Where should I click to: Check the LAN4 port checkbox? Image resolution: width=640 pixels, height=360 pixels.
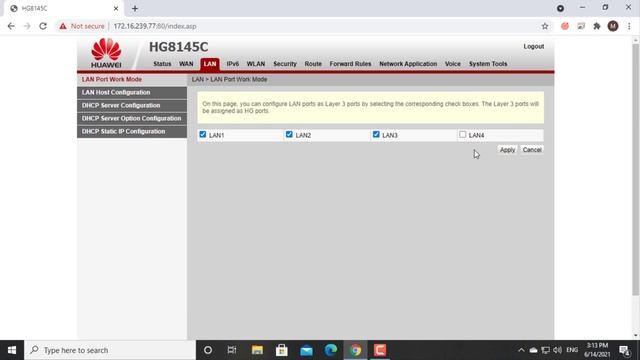[x=462, y=134]
